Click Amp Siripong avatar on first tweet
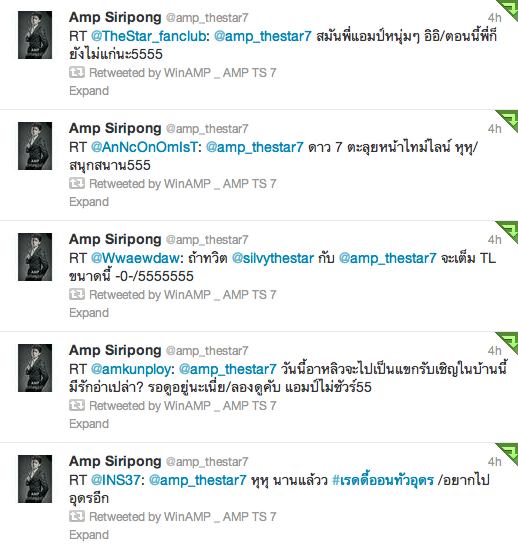 point(35,35)
